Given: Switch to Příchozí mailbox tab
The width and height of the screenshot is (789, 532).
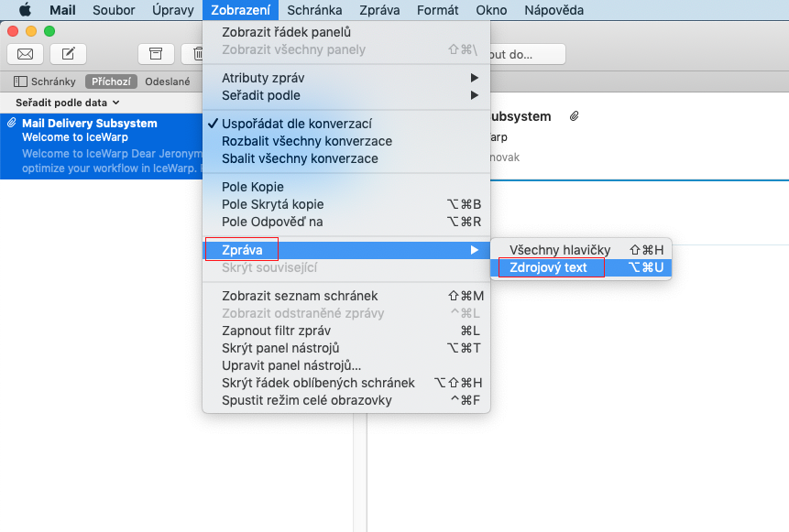Looking at the screenshot, I should (113, 81).
